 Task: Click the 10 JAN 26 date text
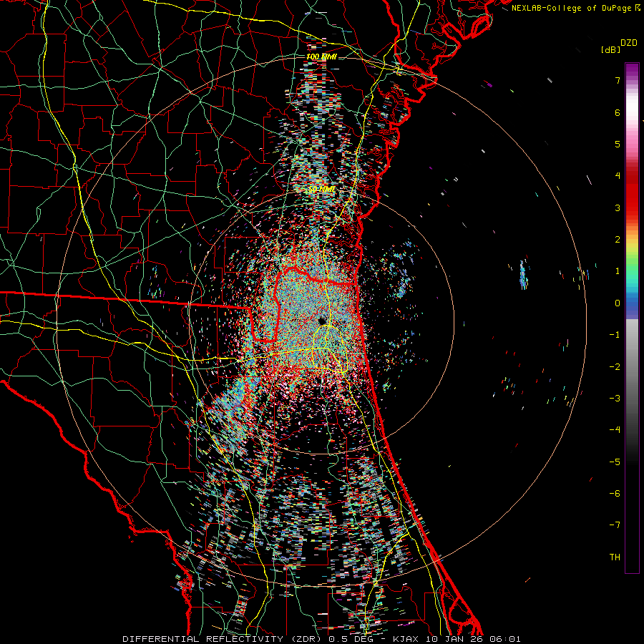[x=454, y=639]
